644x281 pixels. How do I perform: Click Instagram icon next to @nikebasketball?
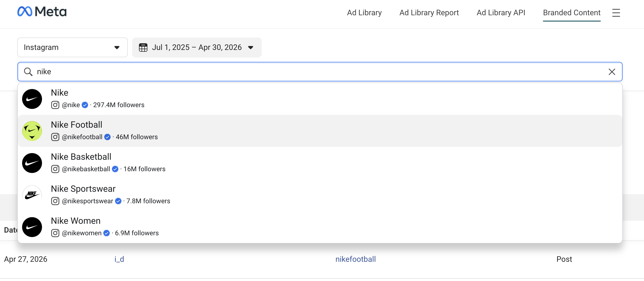tap(55, 169)
